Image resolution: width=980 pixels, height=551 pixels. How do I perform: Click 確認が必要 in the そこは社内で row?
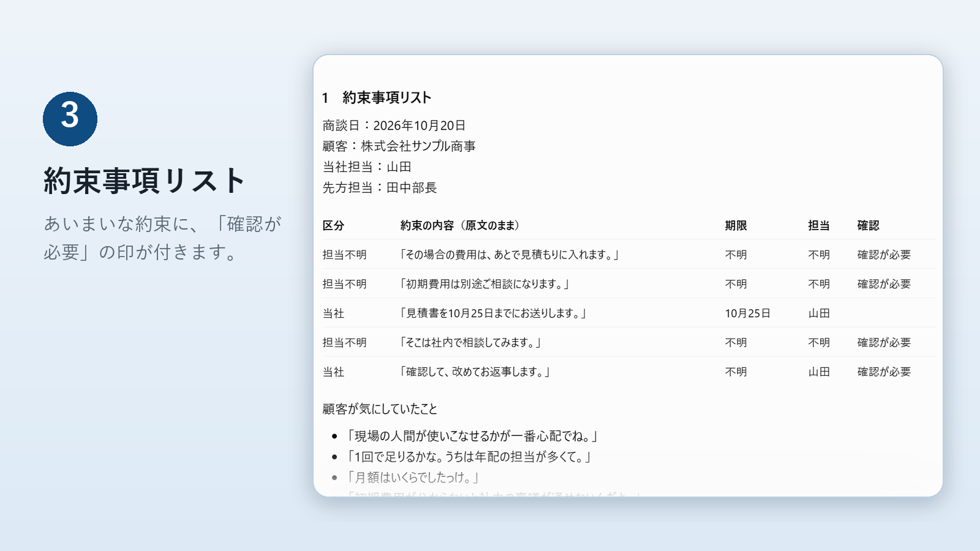884,343
